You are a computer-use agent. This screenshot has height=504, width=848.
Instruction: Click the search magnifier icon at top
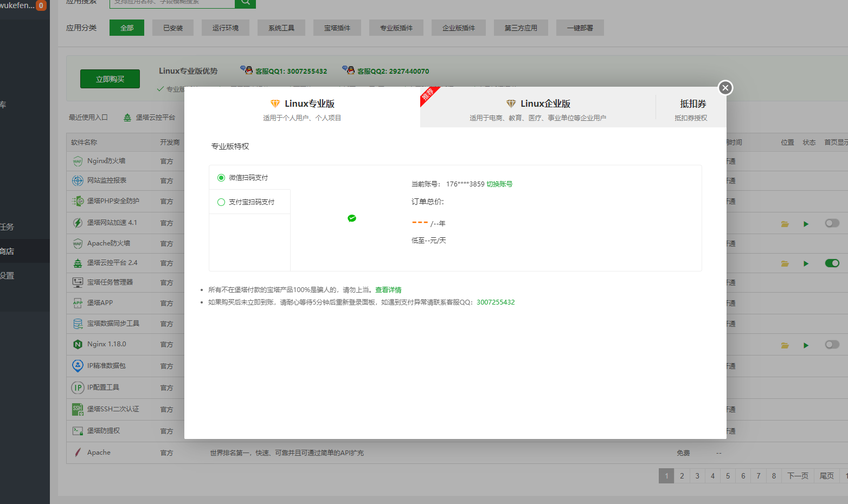pos(245,2)
